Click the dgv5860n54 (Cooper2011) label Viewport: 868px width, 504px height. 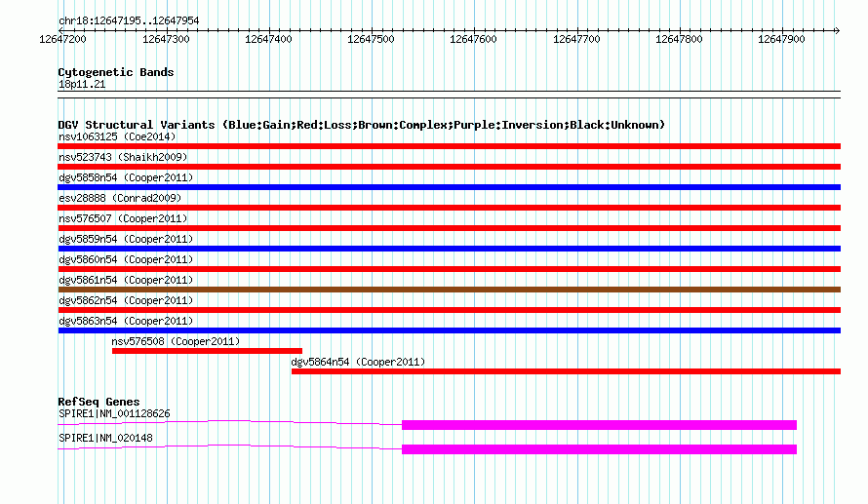click(x=126, y=259)
